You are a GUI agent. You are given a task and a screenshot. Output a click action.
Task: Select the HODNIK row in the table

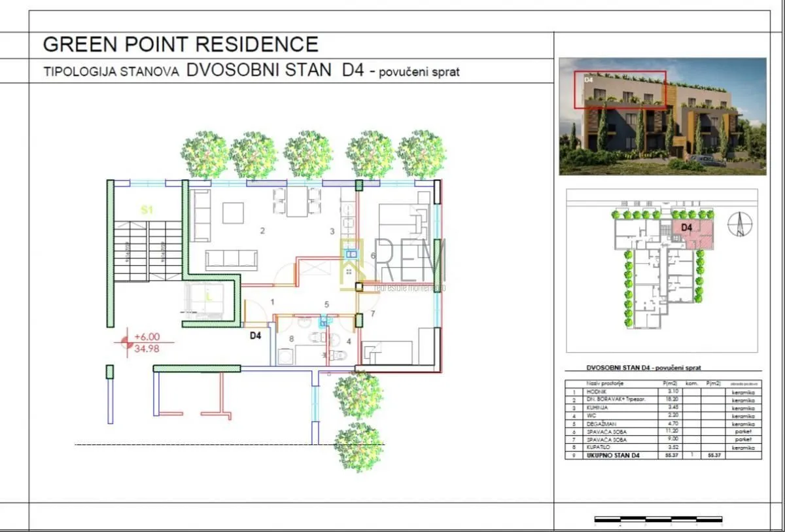click(x=663, y=391)
